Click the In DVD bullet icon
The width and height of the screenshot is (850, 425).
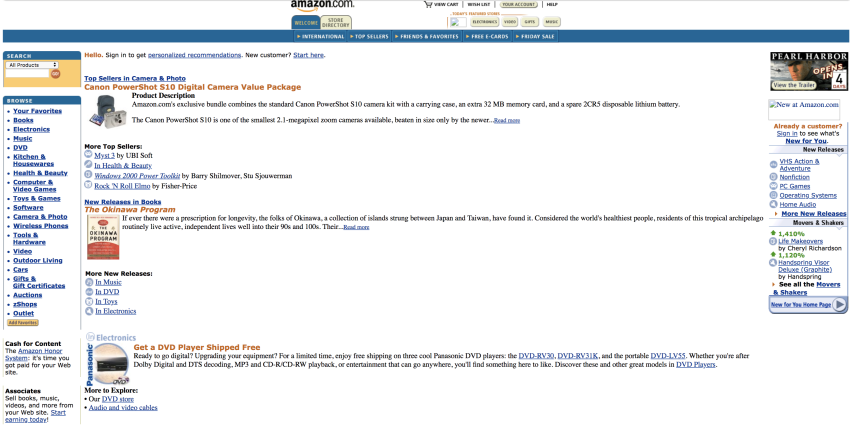[89, 292]
